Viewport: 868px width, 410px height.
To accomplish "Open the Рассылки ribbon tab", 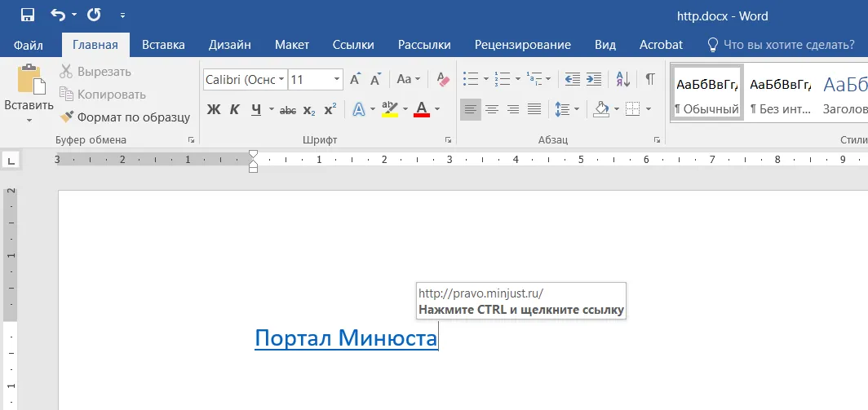I will [424, 45].
